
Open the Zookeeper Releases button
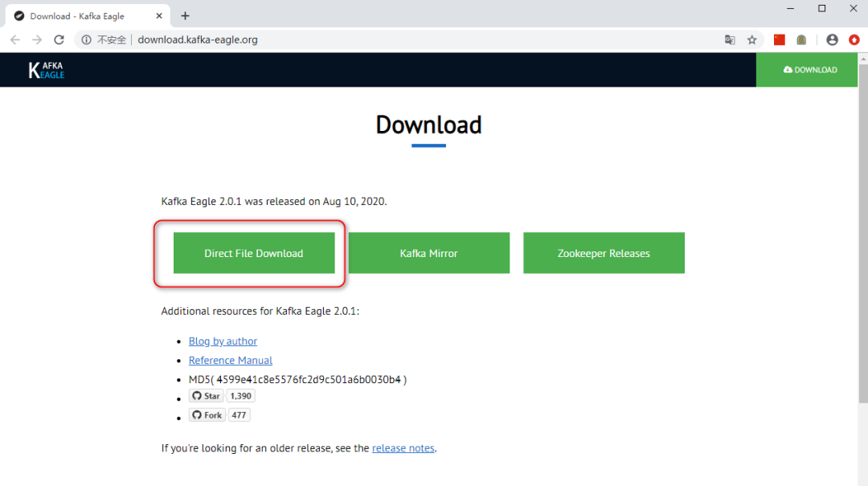coord(604,253)
